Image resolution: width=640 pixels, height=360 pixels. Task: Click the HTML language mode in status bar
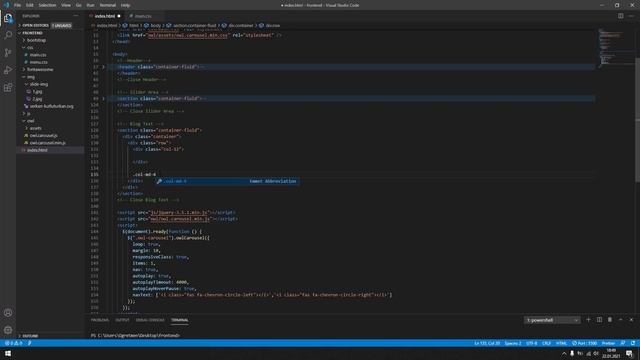point(561,343)
